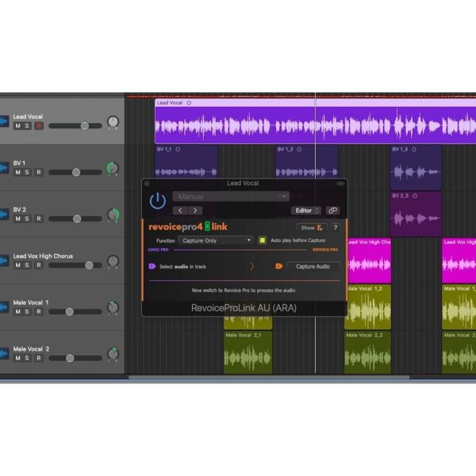Adjust the BV 2 volume slider
This screenshot has width=476, height=476.
[x=75, y=219]
